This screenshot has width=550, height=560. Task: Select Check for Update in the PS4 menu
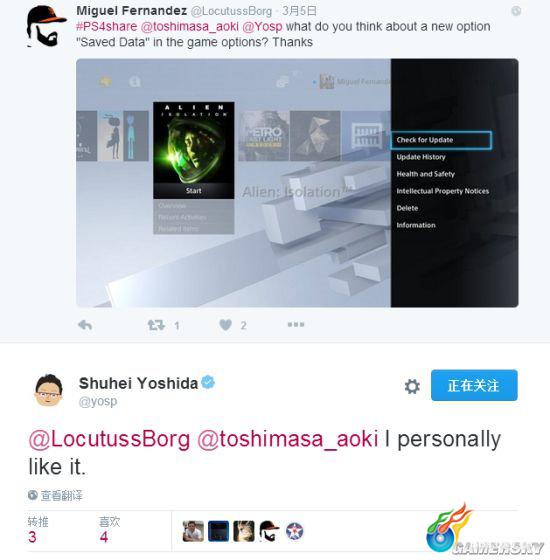[x=441, y=140]
